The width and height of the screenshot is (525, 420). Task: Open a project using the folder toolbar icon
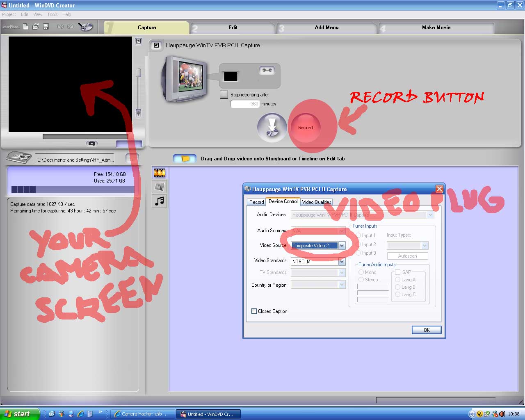point(36,27)
